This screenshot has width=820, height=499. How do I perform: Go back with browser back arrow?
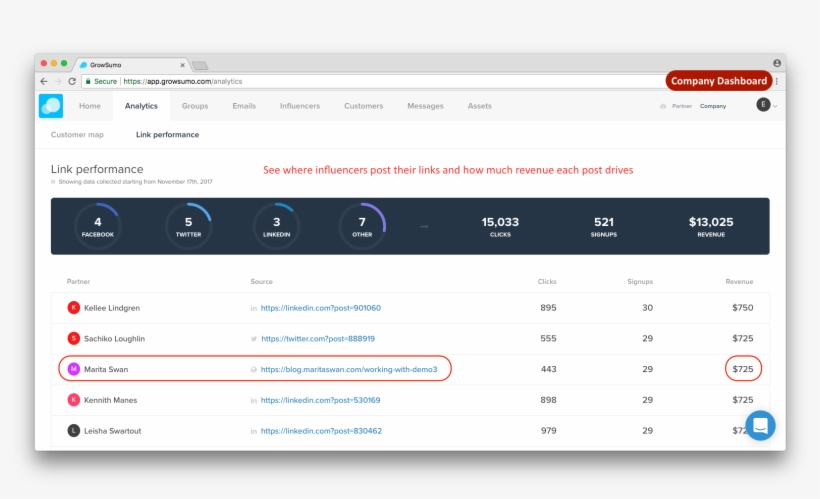[x=44, y=81]
